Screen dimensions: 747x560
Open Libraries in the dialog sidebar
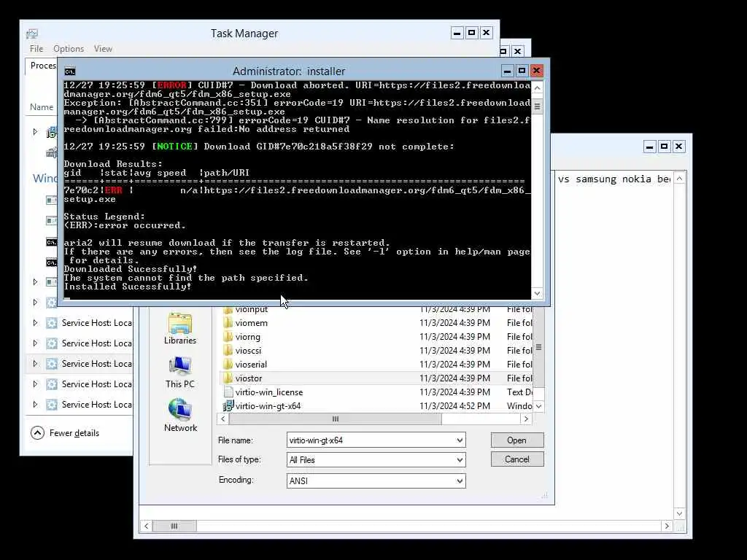tap(180, 329)
